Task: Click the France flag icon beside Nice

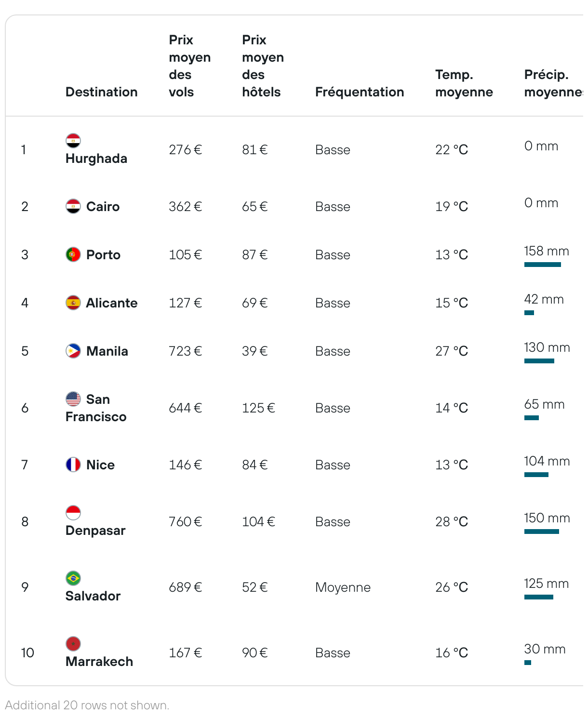Action: 73,465
